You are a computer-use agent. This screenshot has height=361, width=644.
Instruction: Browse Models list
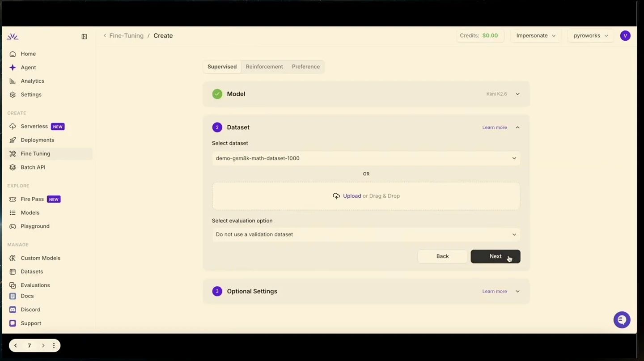tap(30, 213)
